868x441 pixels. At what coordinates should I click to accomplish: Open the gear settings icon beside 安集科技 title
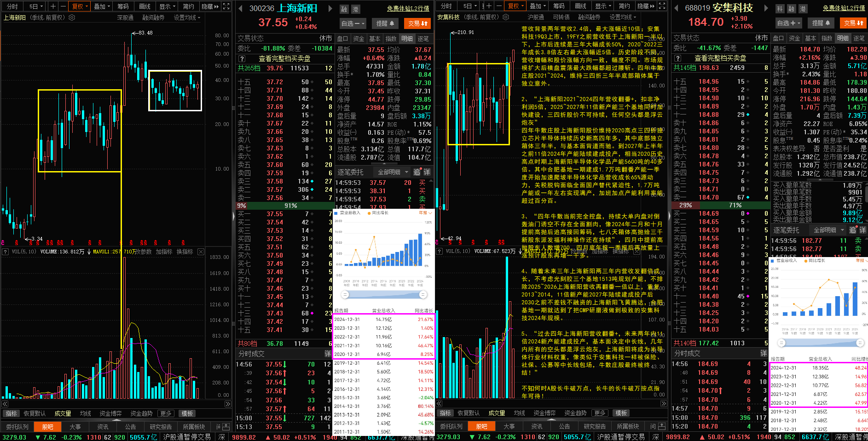(x=506, y=17)
